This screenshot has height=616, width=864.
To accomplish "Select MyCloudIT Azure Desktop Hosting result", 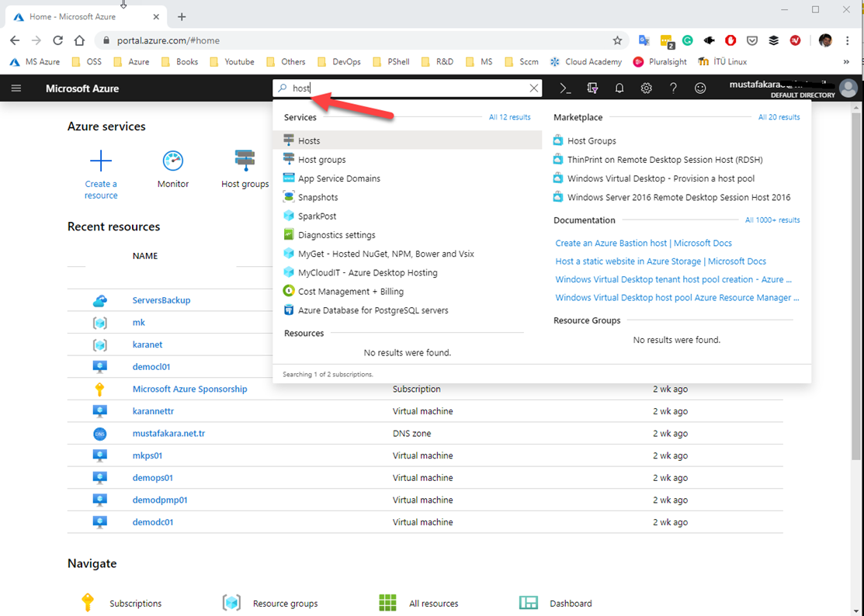I will coord(408,272).
